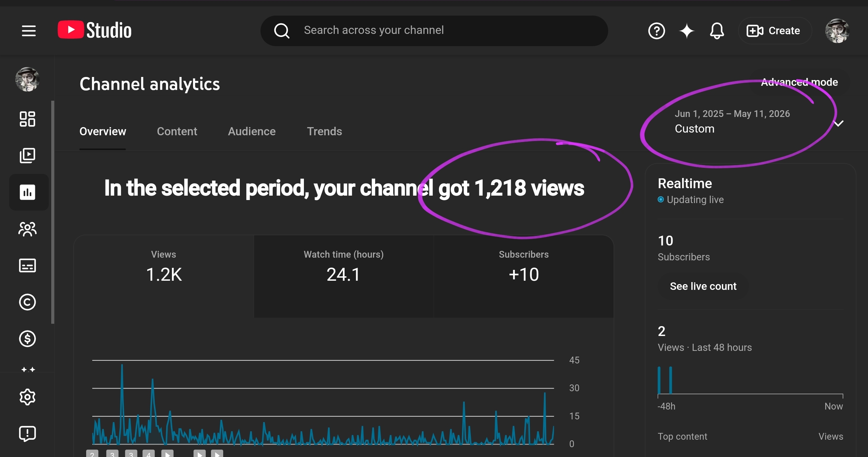
Task: Click the YouTube Studio logo
Action: coord(95,30)
